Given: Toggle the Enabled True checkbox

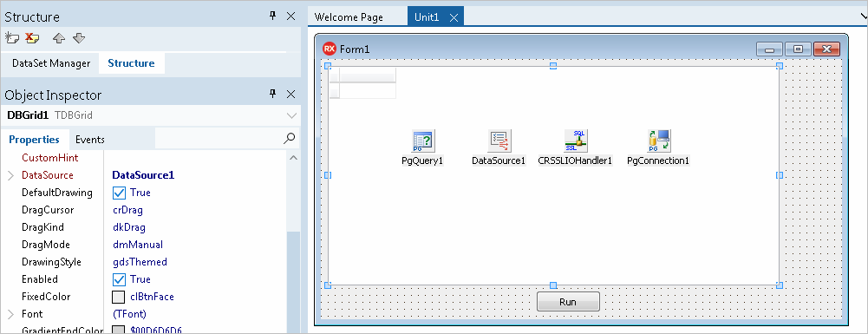Looking at the screenshot, I should (x=119, y=279).
